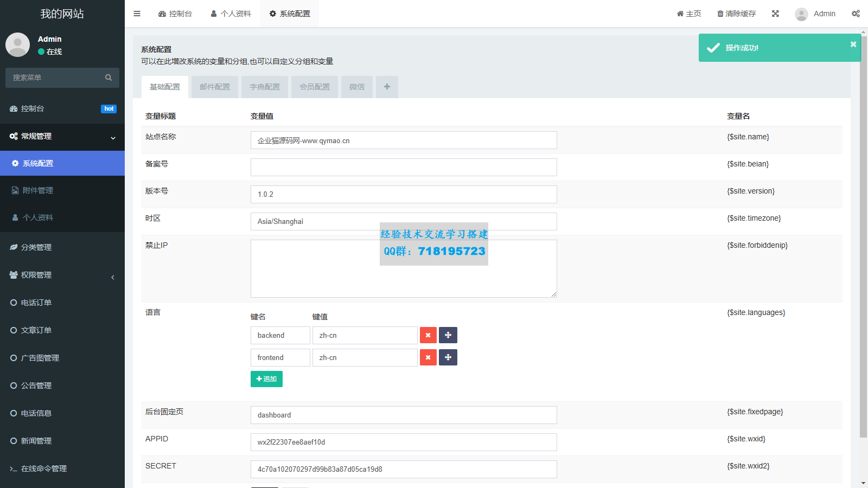Viewport: 868px width, 488px height.
Task: Open the Admin user dropdown in header
Action: (815, 14)
